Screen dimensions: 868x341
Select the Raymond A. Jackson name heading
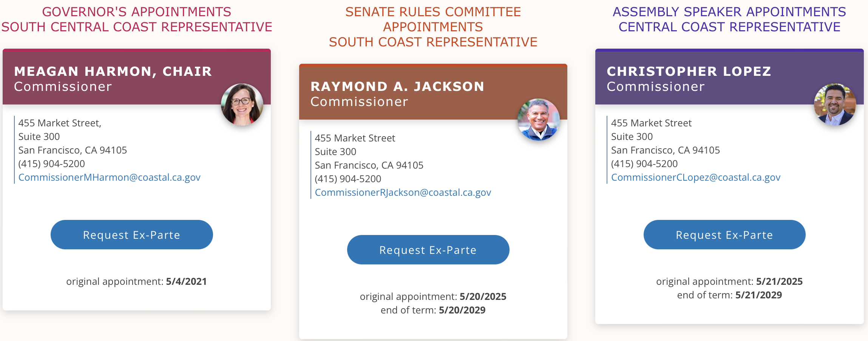pos(397,86)
